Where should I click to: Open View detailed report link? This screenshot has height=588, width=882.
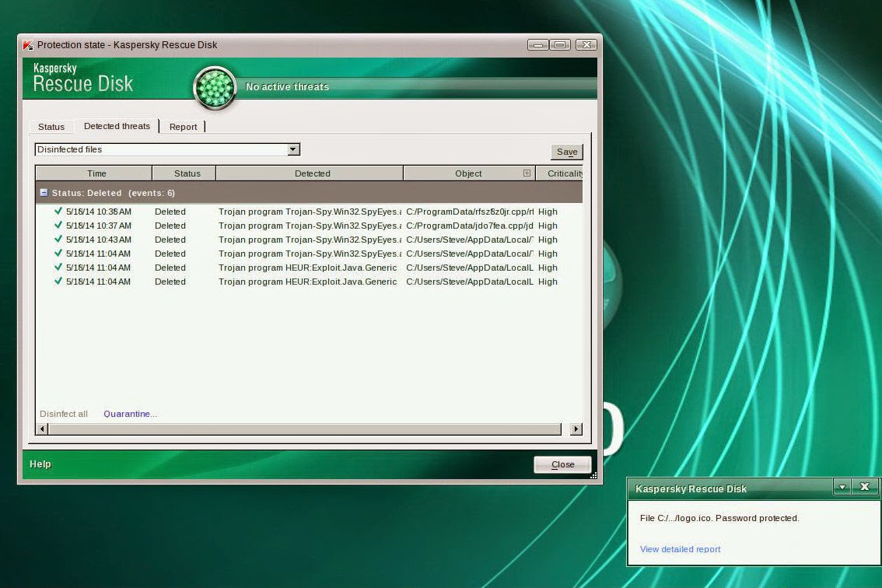pyautogui.click(x=680, y=549)
